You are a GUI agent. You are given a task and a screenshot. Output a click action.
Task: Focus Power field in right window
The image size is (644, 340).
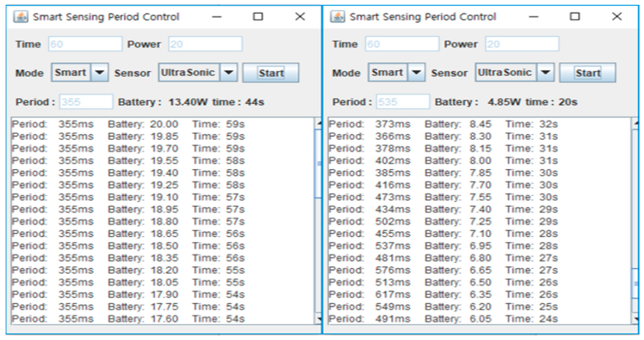(522, 44)
